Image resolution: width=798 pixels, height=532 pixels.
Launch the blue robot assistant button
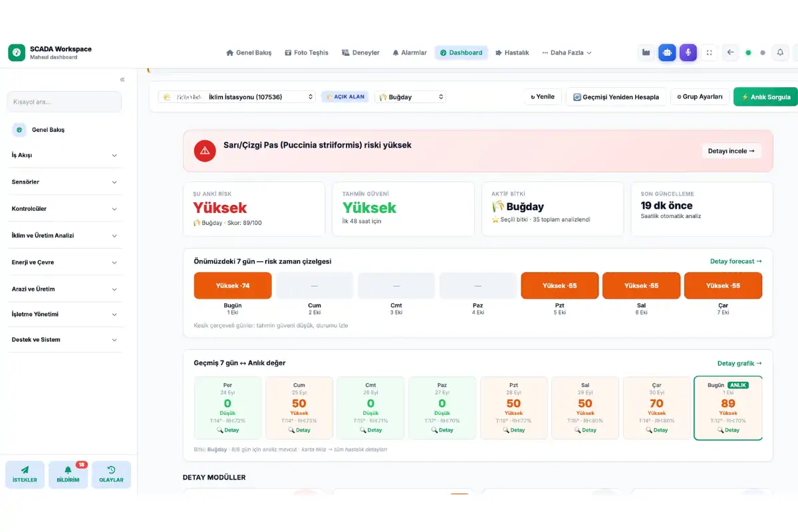pyautogui.click(x=667, y=53)
